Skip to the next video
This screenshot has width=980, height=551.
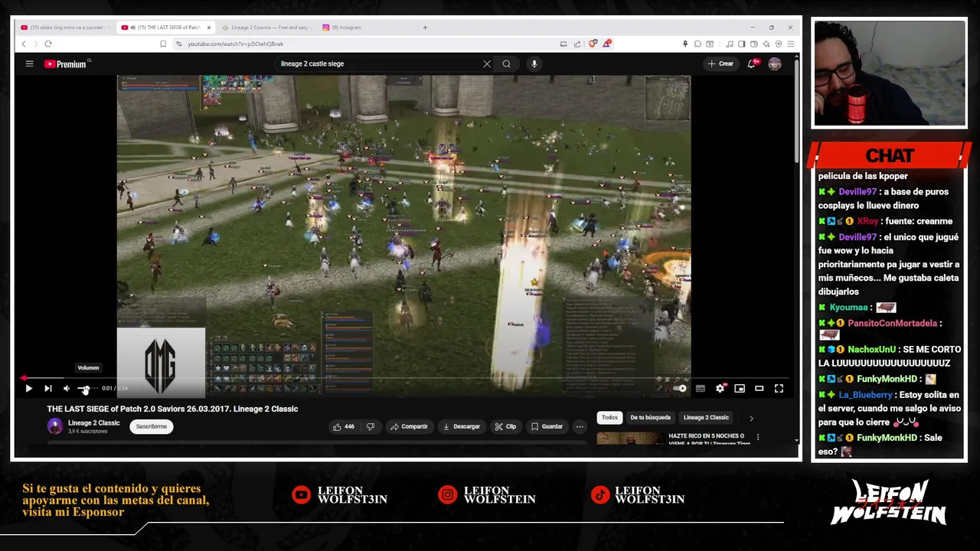click(47, 389)
